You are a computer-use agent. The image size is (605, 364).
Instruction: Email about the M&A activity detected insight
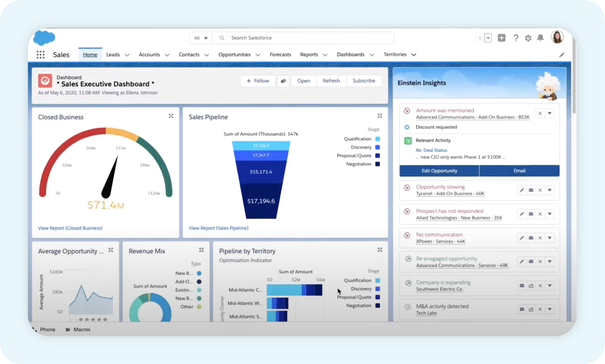[522, 309]
